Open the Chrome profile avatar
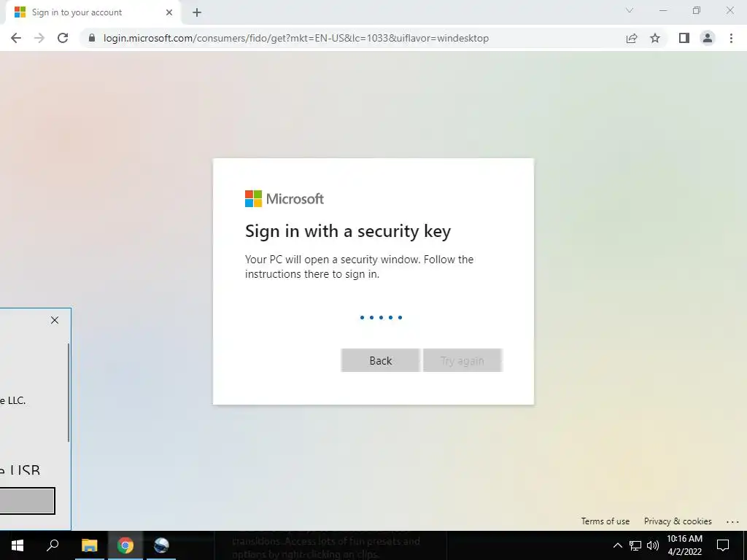Viewport: 747px width, 560px height. coord(708,38)
